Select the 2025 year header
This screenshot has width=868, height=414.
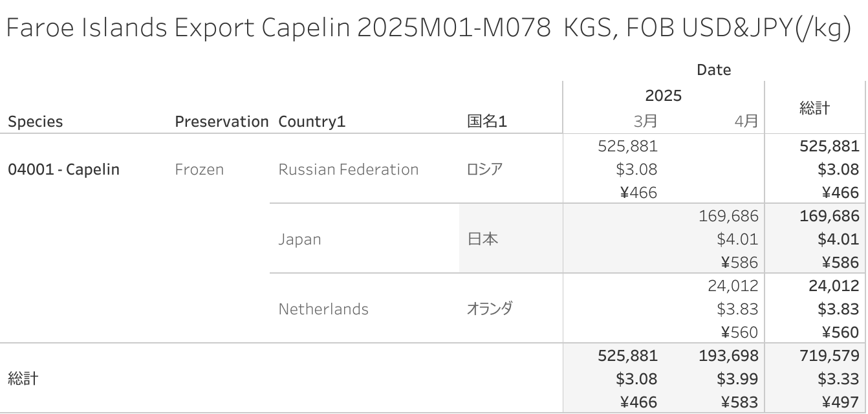pyautogui.click(x=663, y=96)
